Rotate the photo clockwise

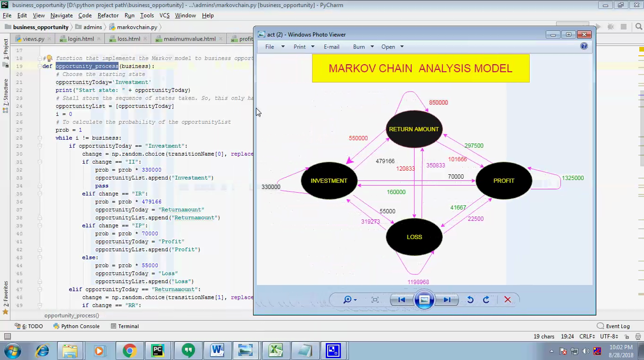click(x=486, y=300)
